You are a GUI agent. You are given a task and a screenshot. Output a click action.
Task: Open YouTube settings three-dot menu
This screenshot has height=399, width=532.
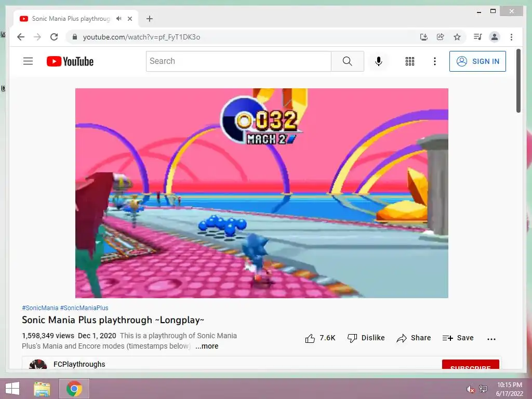coord(435,61)
